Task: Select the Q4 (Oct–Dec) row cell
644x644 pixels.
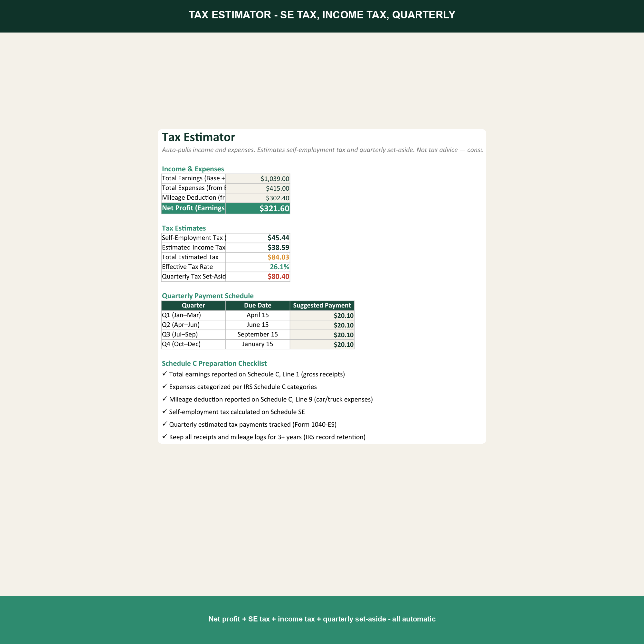Action: click(x=193, y=344)
